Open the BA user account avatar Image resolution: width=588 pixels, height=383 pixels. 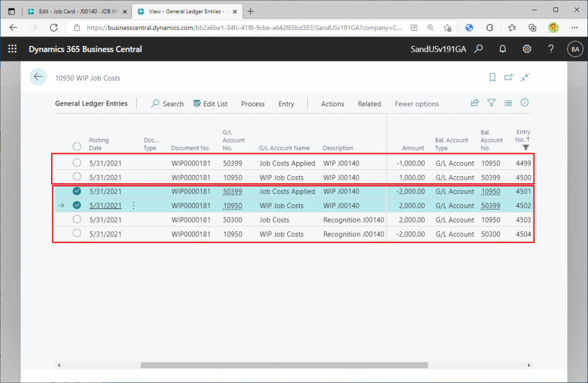[x=575, y=49]
